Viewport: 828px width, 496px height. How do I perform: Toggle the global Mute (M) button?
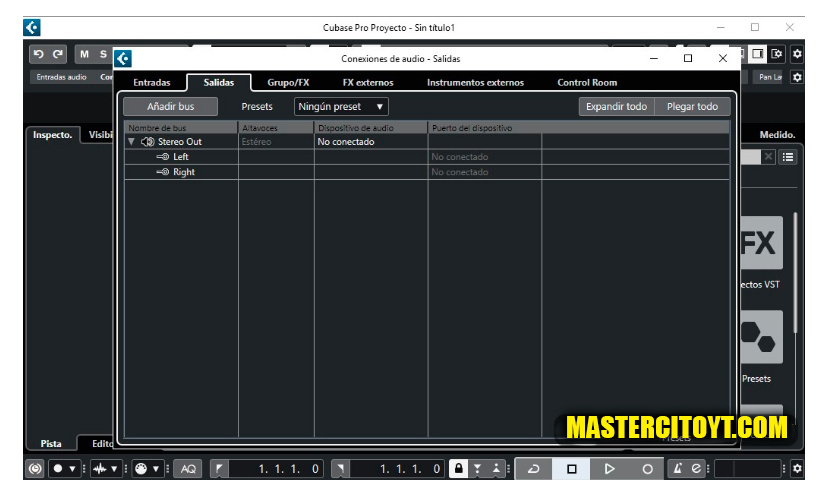point(84,54)
